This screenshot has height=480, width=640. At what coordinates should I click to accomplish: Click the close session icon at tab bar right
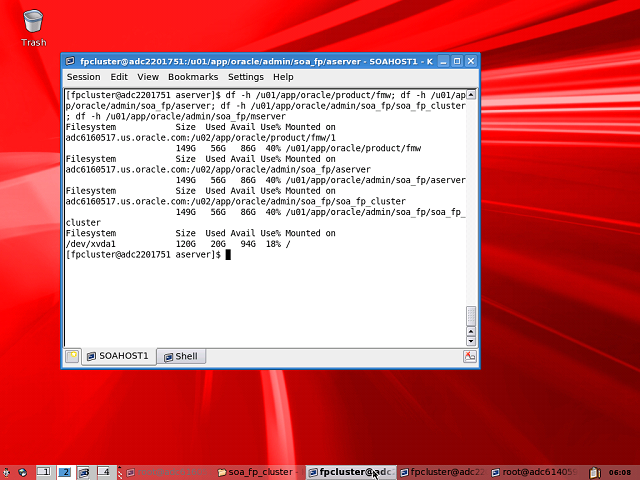click(x=470, y=356)
